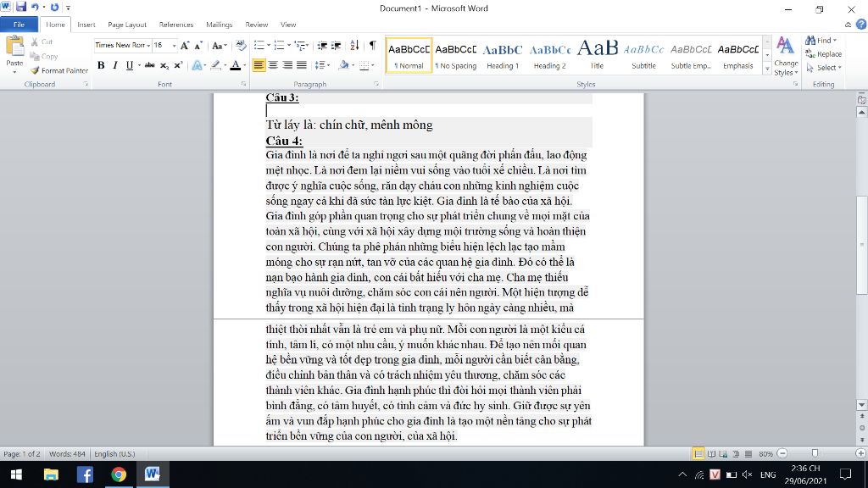Open Text Effects button
This screenshot has height=488, width=868.
pyautogui.click(x=198, y=65)
